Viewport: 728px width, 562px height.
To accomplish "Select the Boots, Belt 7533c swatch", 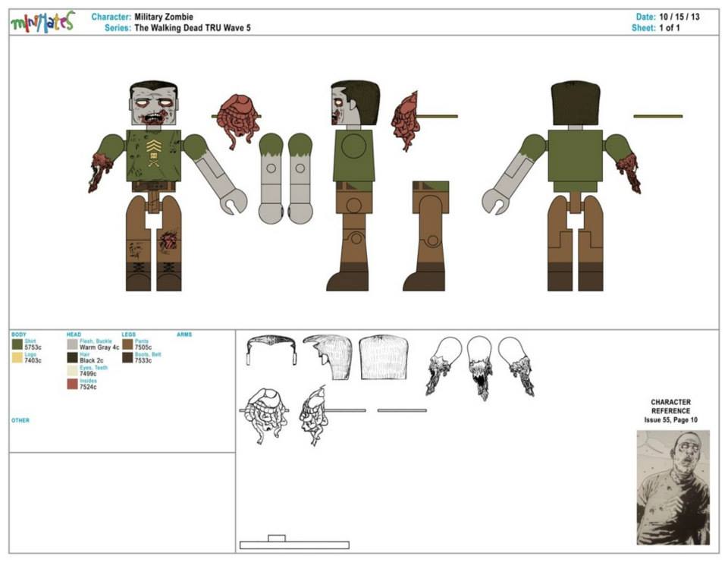I will [127, 357].
